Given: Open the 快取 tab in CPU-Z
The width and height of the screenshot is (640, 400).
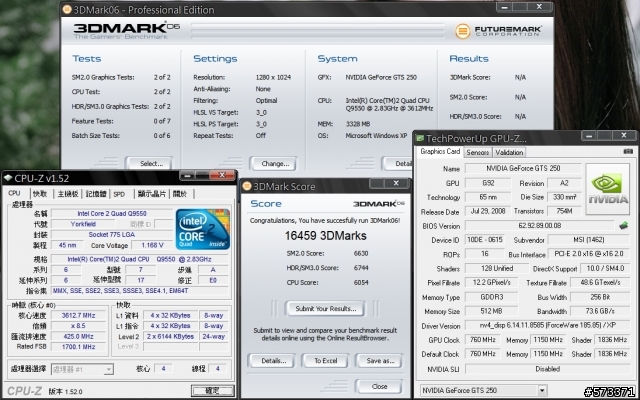Looking at the screenshot, I should (x=40, y=194).
